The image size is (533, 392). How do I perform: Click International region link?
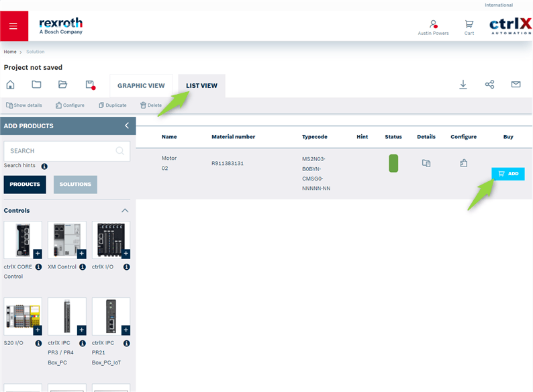coord(499,5)
